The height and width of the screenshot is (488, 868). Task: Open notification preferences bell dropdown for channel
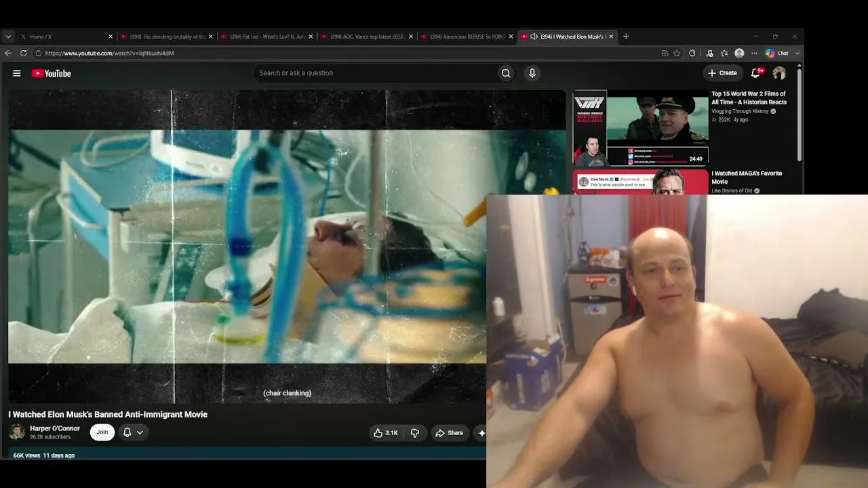click(x=133, y=432)
